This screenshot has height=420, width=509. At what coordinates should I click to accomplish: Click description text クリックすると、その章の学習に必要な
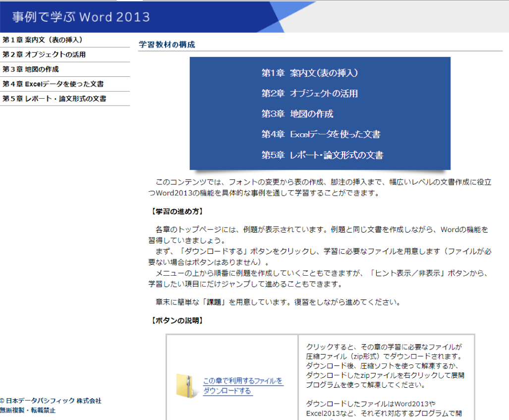pos(385,366)
